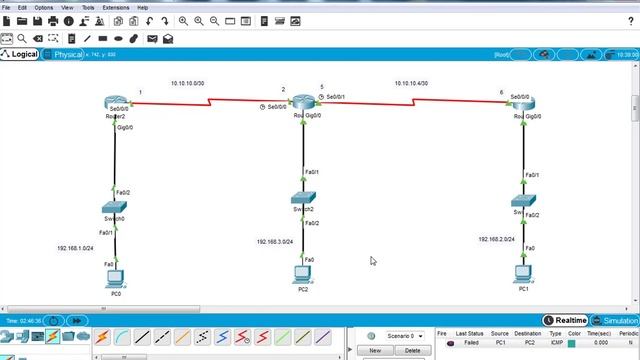This screenshot has height=360, width=640.
Task: Click the PC0 computer
Action: coord(116,279)
